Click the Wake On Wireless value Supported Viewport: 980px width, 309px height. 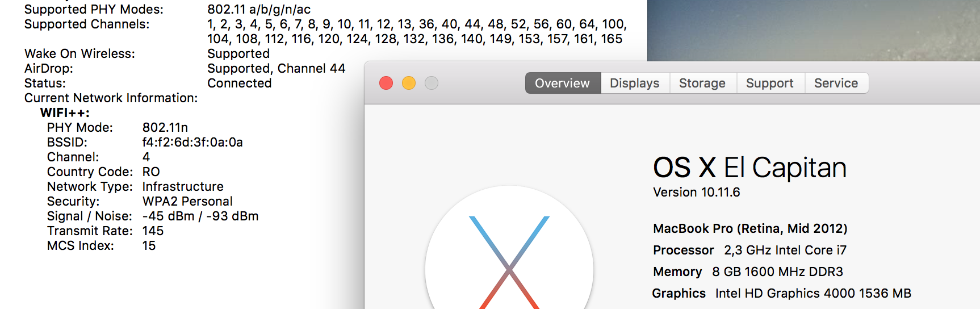(x=238, y=53)
